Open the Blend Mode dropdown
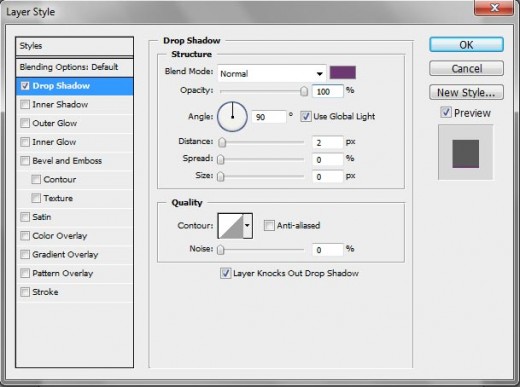The height and width of the screenshot is (387, 520). pyautogui.click(x=272, y=73)
